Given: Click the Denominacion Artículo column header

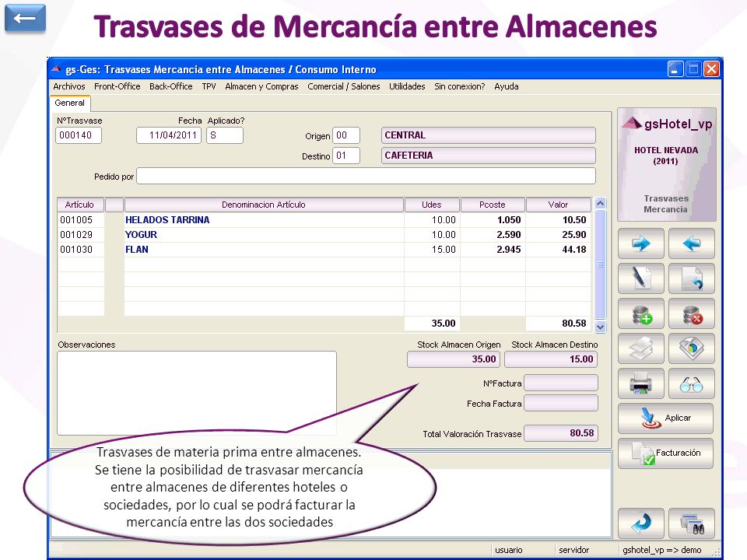Looking at the screenshot, I should tap(264, 205).
